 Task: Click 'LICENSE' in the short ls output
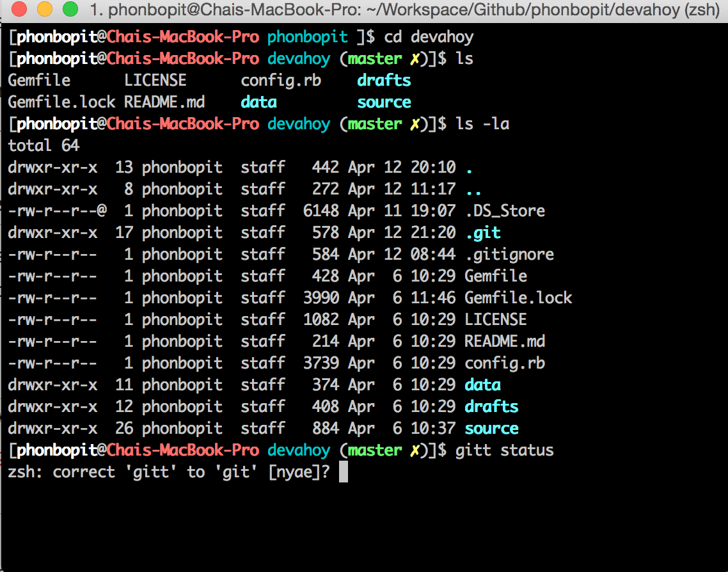(x=155, y=81)
